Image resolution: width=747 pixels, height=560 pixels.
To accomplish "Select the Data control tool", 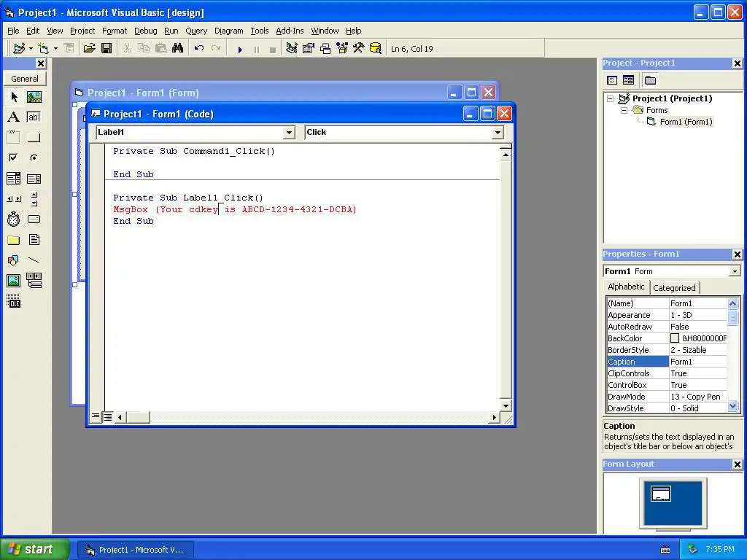I will point(34,281).
